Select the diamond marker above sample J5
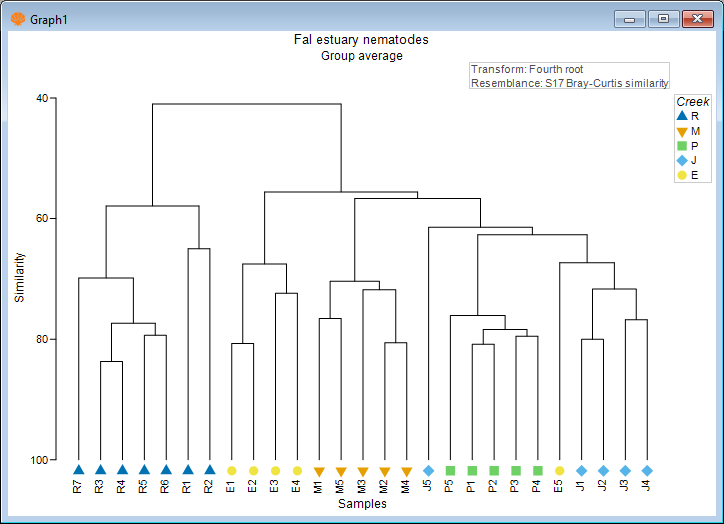 pyautogui.click(x=429, y=470)
